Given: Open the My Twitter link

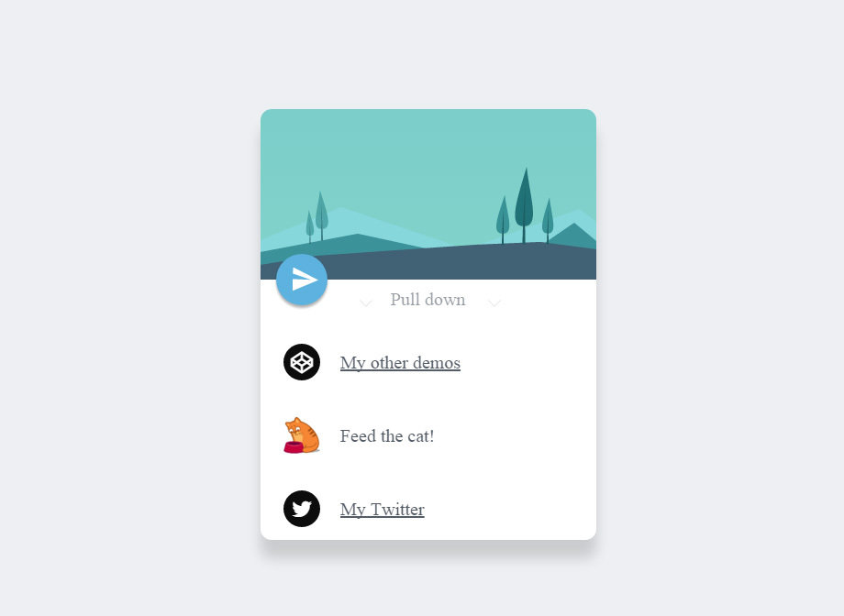Looking at the screenshot, I should 383,510.
